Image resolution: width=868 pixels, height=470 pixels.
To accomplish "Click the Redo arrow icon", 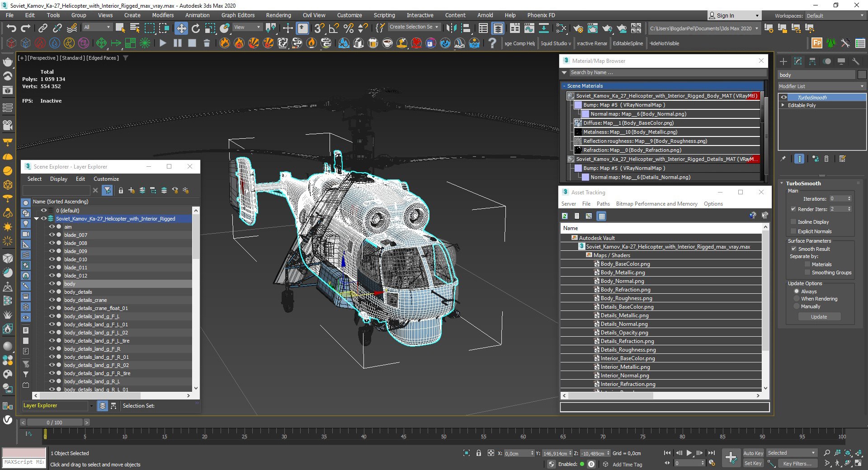I will [x=26, y=28].
